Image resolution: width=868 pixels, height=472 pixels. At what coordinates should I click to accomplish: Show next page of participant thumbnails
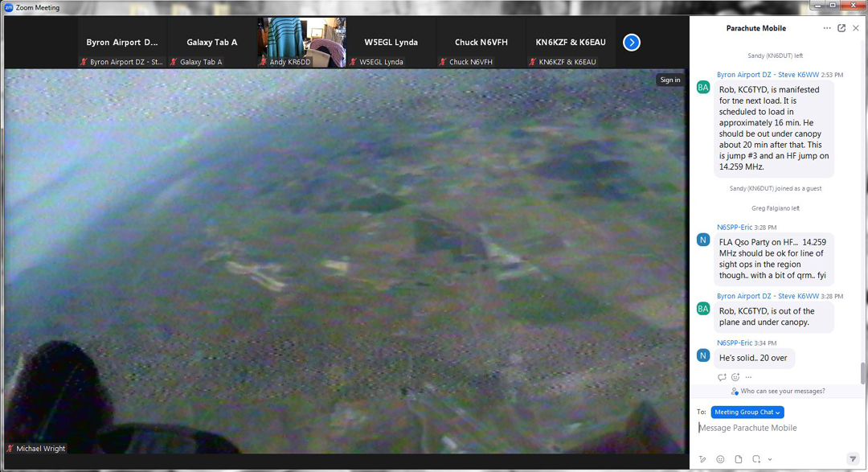tap(631, 43)
